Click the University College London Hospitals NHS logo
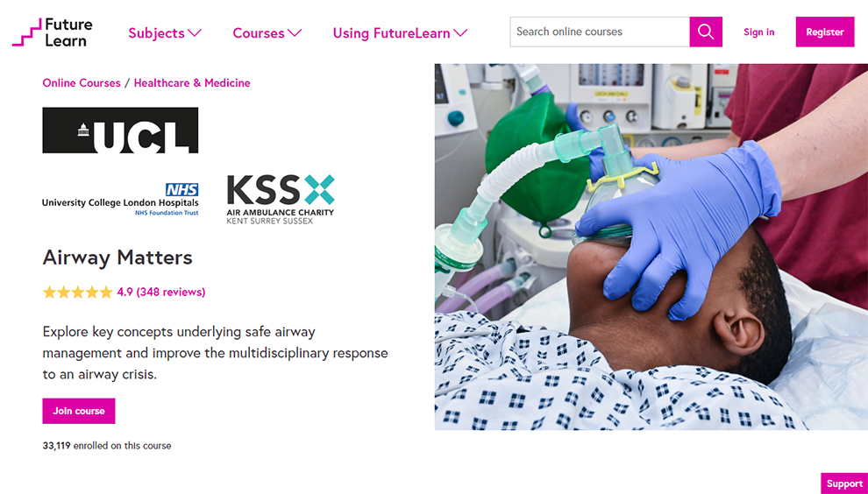The image size is (868, 494). (x=120, y=199)
